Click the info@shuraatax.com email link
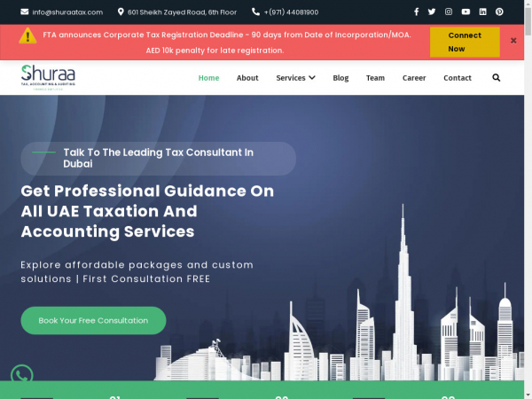Screen dimensions: 532x399 tap(67, 12)
